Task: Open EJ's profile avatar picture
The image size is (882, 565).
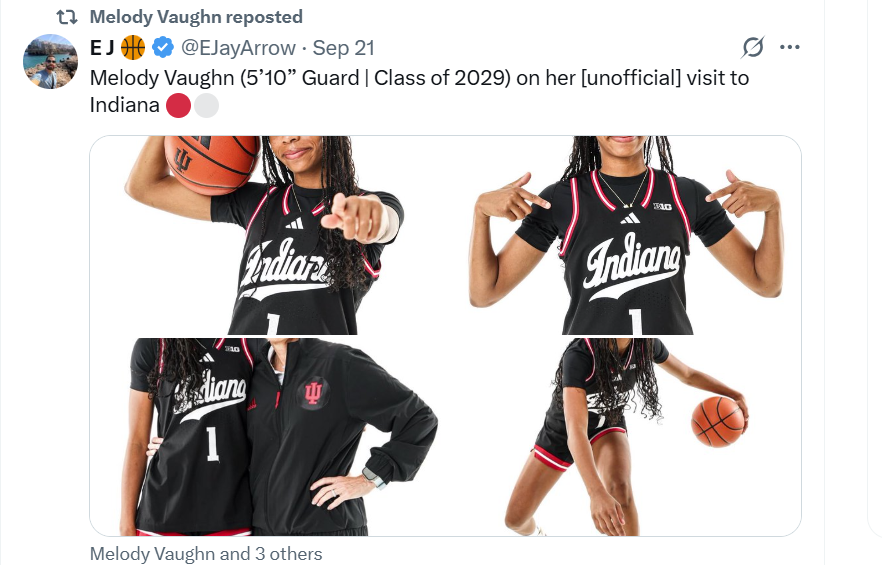Action: coord(50,61)
